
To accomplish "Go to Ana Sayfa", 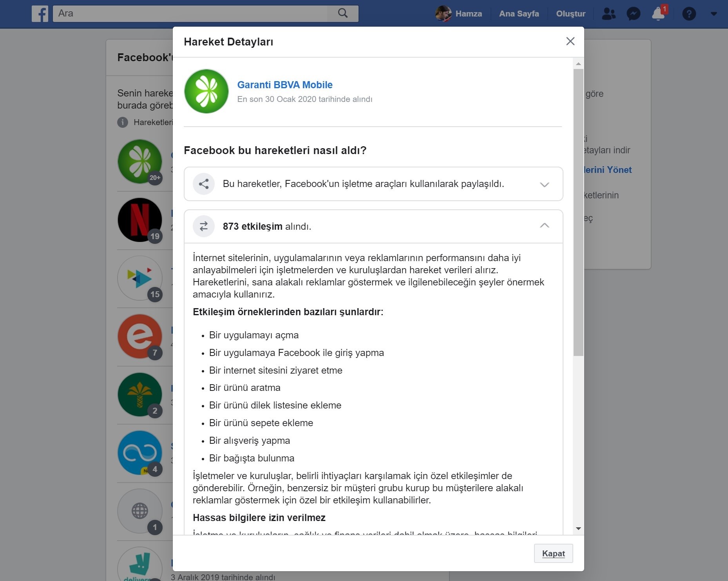I will (519, 14).
